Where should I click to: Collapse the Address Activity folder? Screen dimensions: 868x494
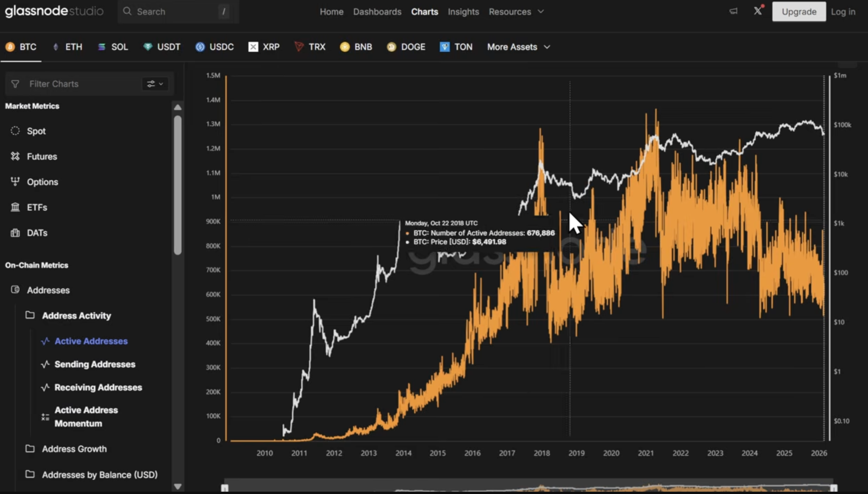click(30, 315)
